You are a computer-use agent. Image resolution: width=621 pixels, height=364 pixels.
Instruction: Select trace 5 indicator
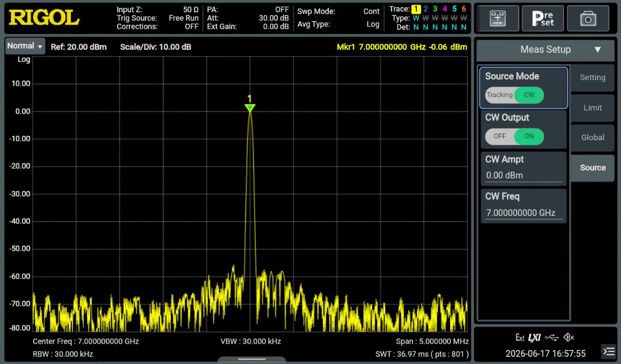(454, 9)
